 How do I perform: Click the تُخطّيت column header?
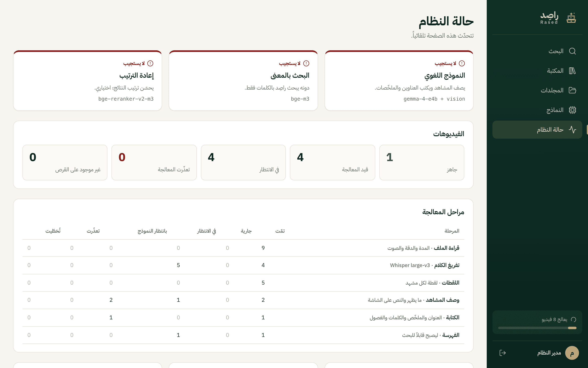click(x=53, y=231)
